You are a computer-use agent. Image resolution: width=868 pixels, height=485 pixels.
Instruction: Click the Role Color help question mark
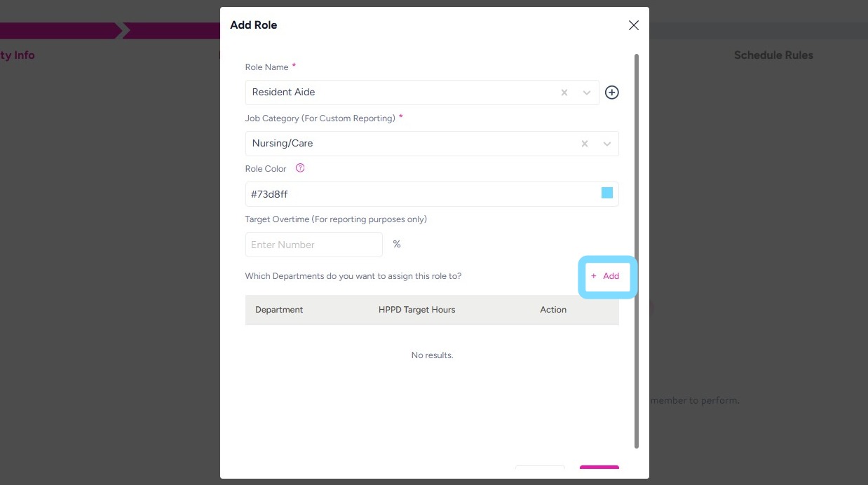(x=300, y=168)
